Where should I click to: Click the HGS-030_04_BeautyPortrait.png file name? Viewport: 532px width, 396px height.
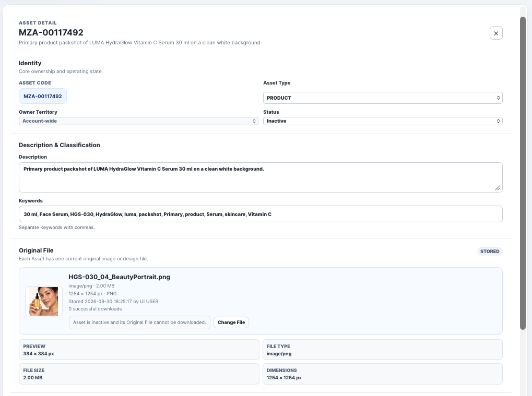(x=120, y=277)
